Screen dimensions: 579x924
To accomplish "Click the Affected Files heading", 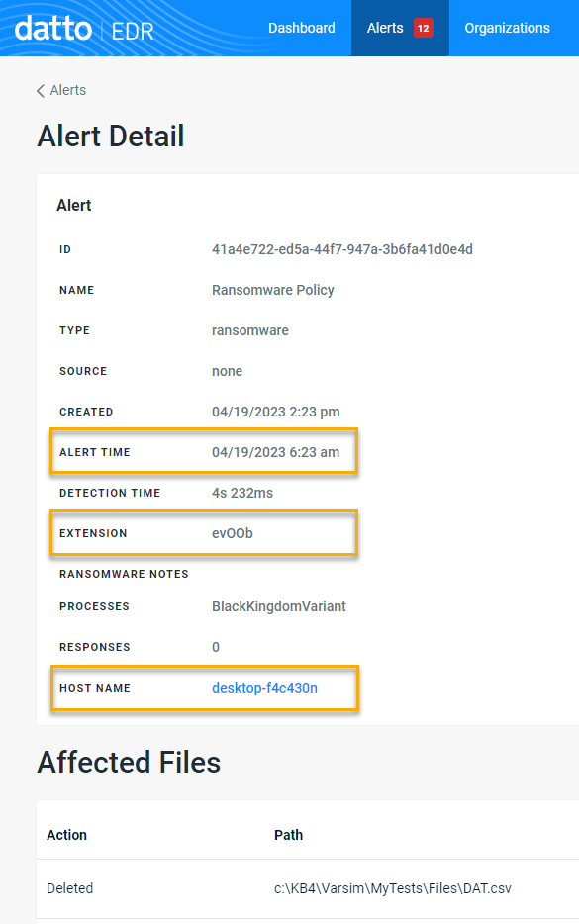I will pos(129,762).
